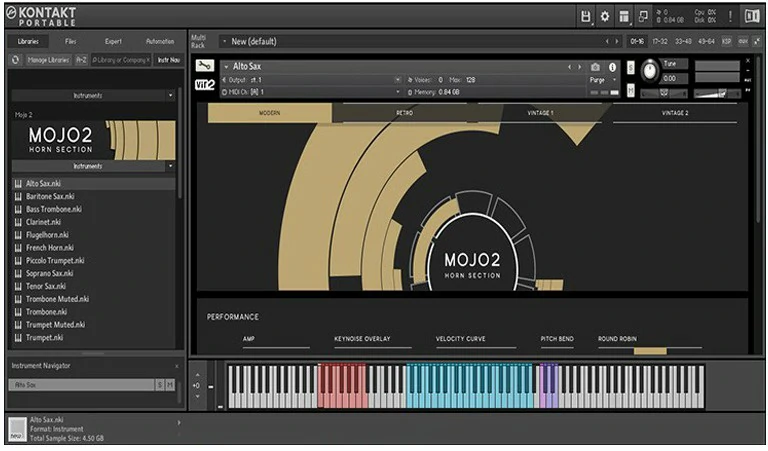
Task: Click the Vir2 instrument logo
Action: [x=205, y=85]
